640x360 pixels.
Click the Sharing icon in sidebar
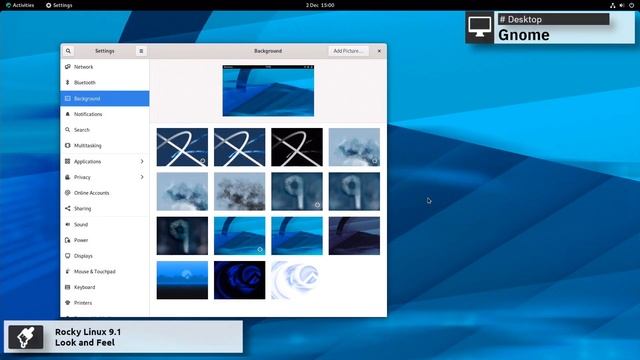[68, 209]
